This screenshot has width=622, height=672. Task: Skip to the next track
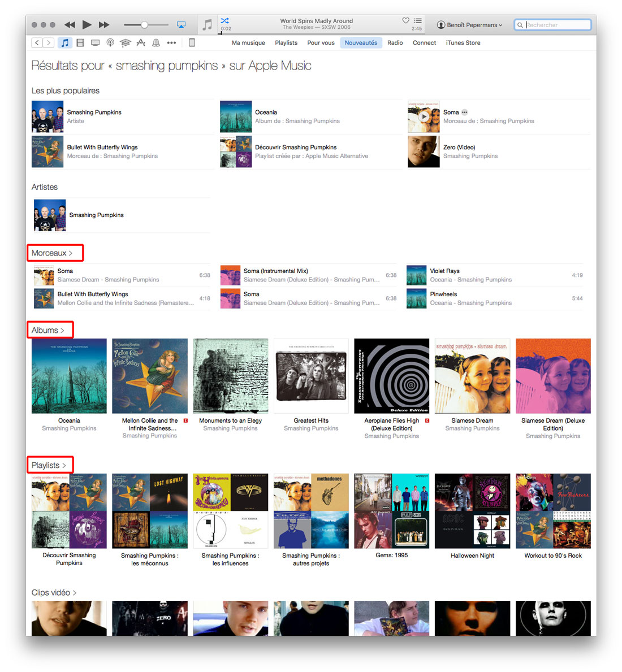coord(104,25)
